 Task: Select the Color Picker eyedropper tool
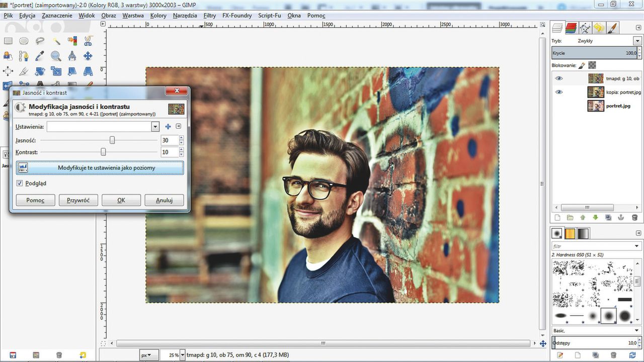[x=40, y=56]
